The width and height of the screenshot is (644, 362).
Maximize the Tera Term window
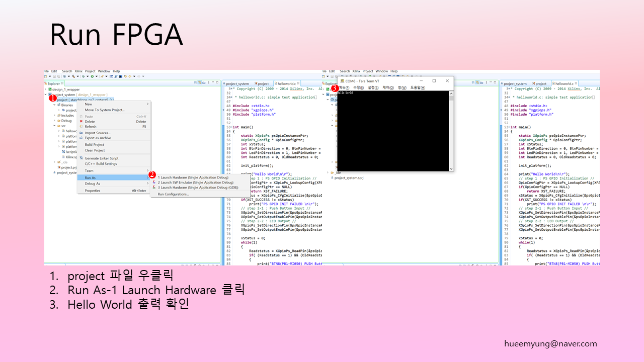pyautogui.click(x=434, y=80)
